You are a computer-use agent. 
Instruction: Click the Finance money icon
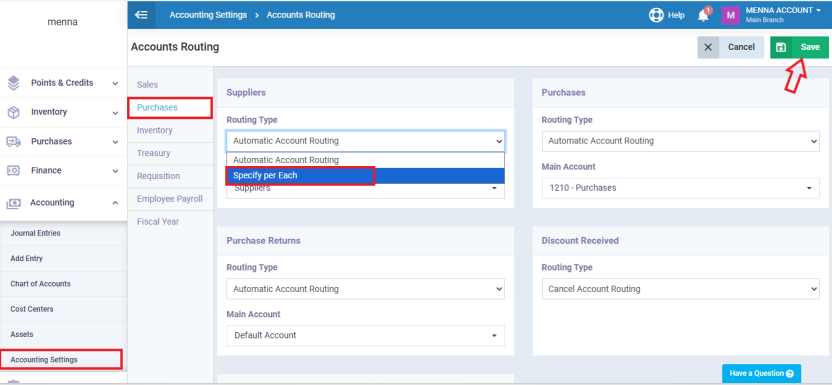[x=13, y=170]
